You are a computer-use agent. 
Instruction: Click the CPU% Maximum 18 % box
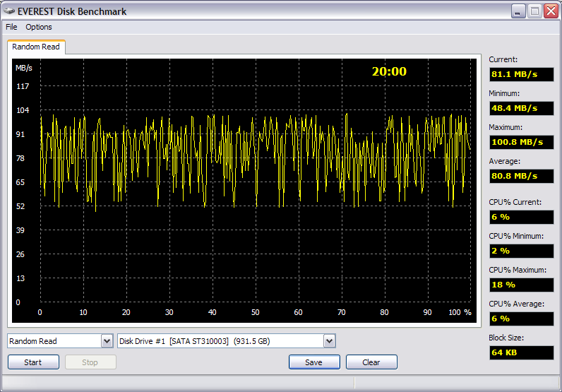click(x=521, y=285)
